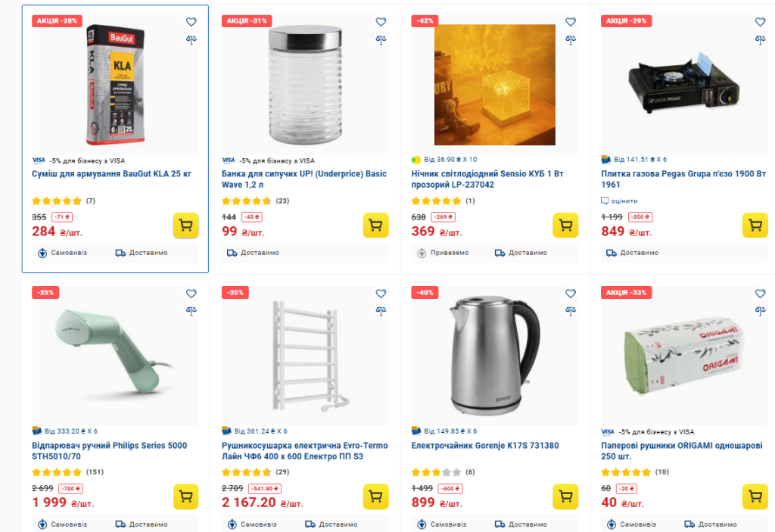Image resolution: width=775 pixels, height=532 pixels.
Task: Compare the Gorenje kettle via scales icon
Action: tap(571, 310)
